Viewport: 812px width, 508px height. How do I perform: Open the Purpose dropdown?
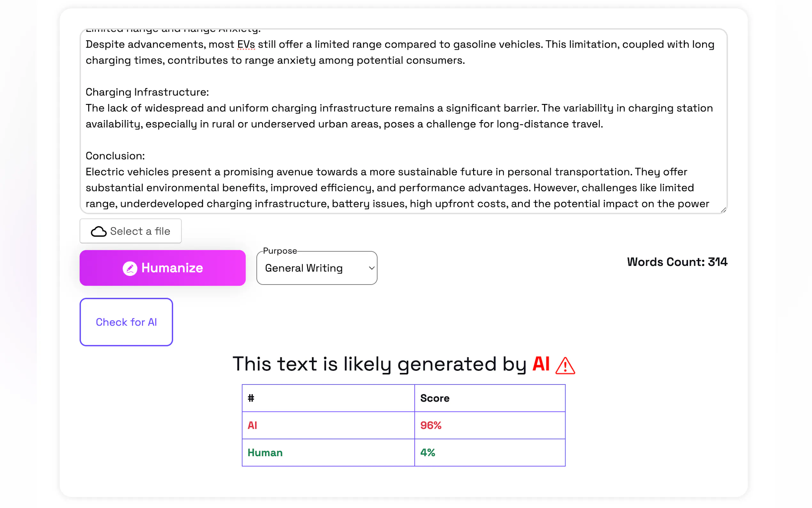click(x=316, y=268)
